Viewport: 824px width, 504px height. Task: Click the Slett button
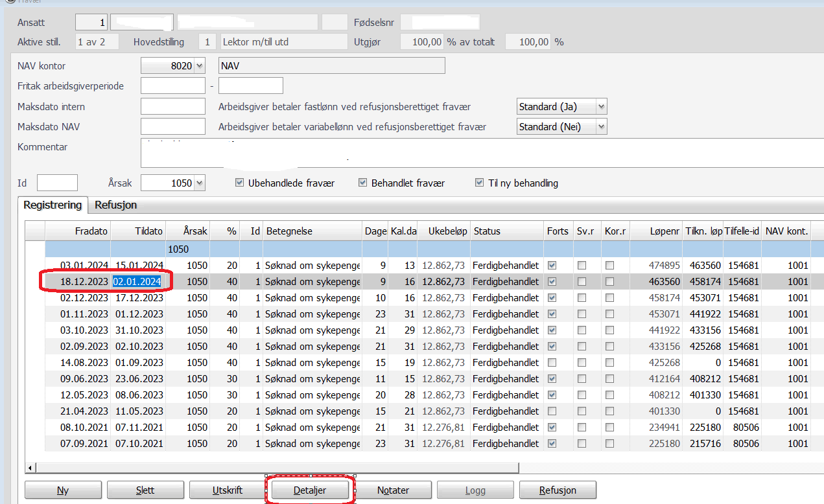pos(145,490)
